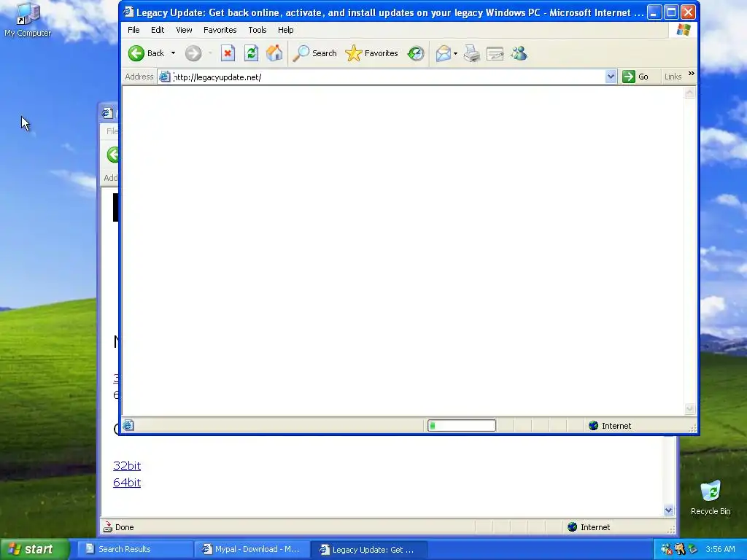The height and width of the screenshot is (560, 747).
Task: Click the system tray clock 3:56 AM
Action: pos(720,549)
